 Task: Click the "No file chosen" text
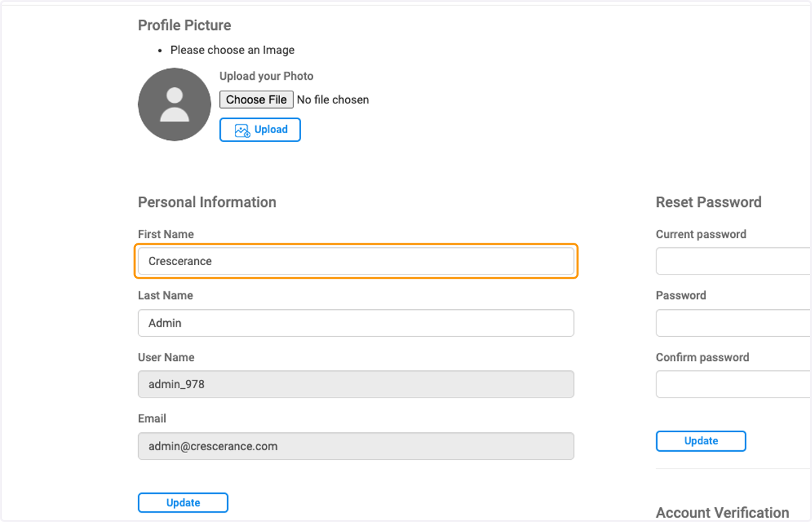(333, 99)
